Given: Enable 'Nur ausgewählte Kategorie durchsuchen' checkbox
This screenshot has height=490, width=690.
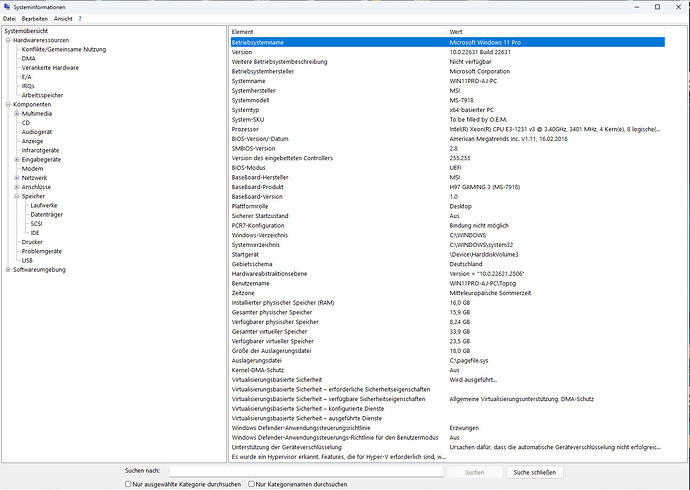Looking at the screenshot, I should point(129,484).
